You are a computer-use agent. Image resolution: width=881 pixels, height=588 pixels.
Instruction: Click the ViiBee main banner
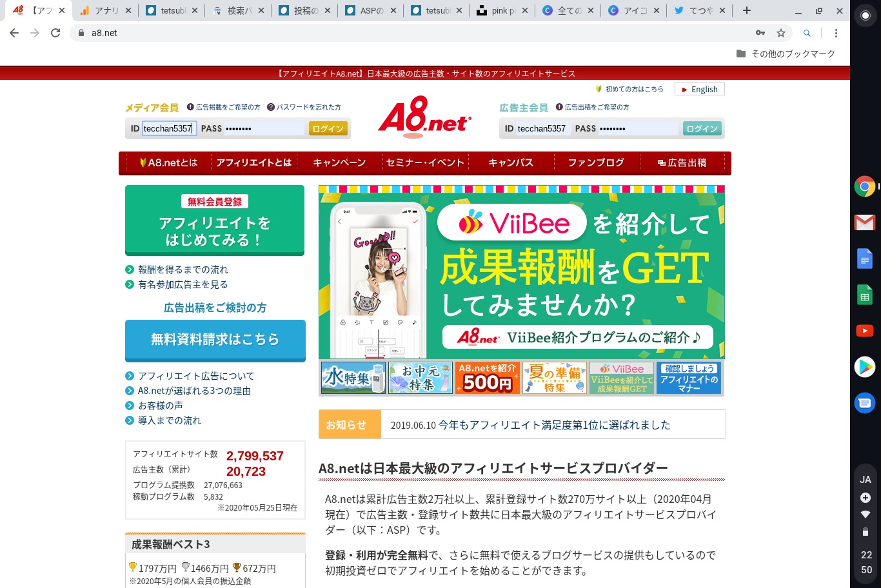(x=522, y=272)
